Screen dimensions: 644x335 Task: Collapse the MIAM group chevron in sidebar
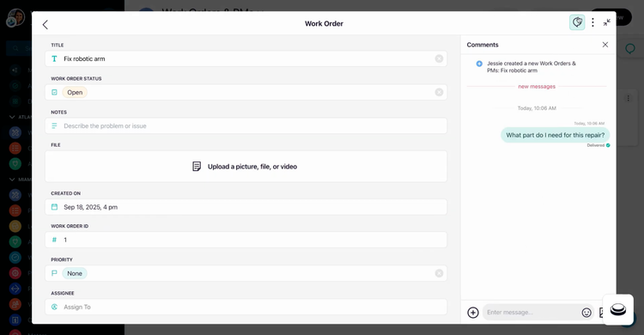pos(12,180)
